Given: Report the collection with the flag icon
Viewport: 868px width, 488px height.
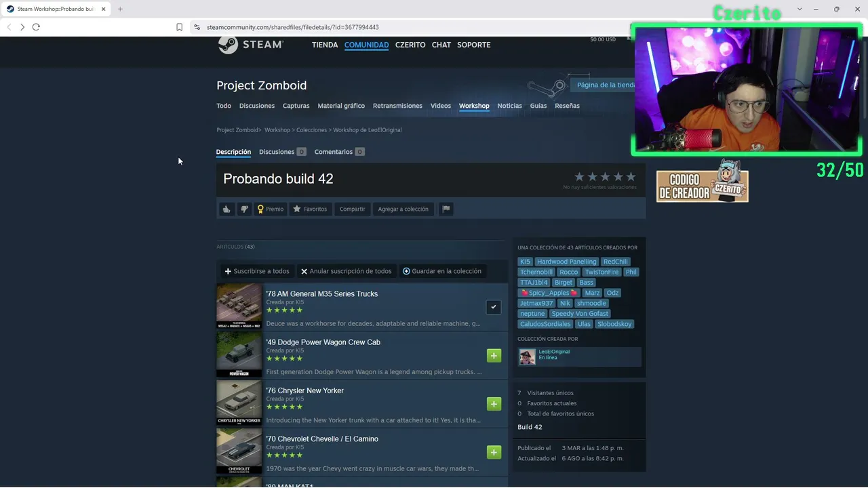Looking at the screenshot, I should tap(446, 209).
